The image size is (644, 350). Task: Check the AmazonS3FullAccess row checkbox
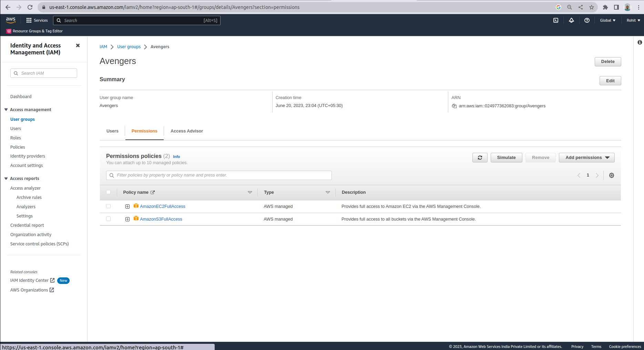pyautogui.click(x=109, y=219)
